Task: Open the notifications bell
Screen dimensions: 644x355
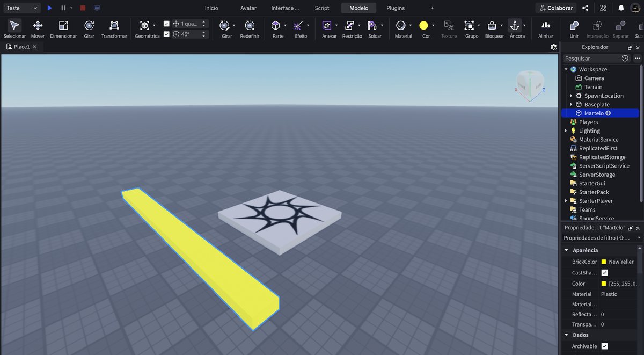Action: click(x=621, y=8)
